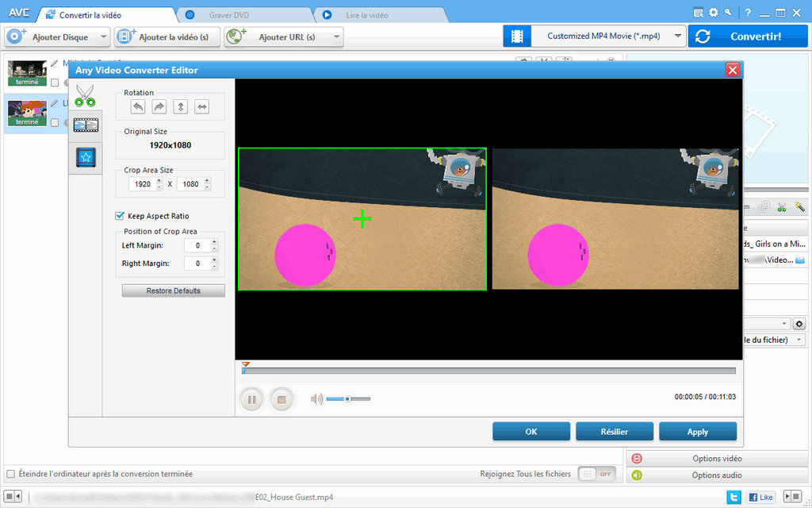Switch to Convertir la vidéo tab
Screen dimensions: 812x508
[x=90, y=15]
